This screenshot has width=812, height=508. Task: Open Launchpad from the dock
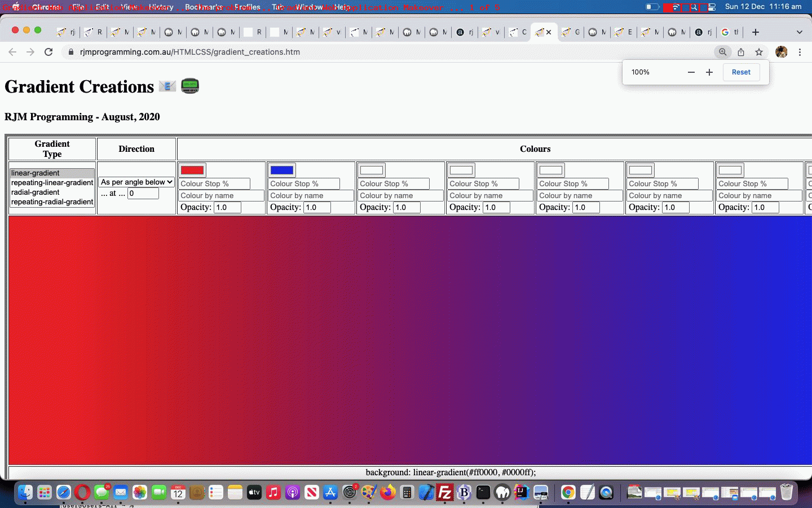point(44,493)
